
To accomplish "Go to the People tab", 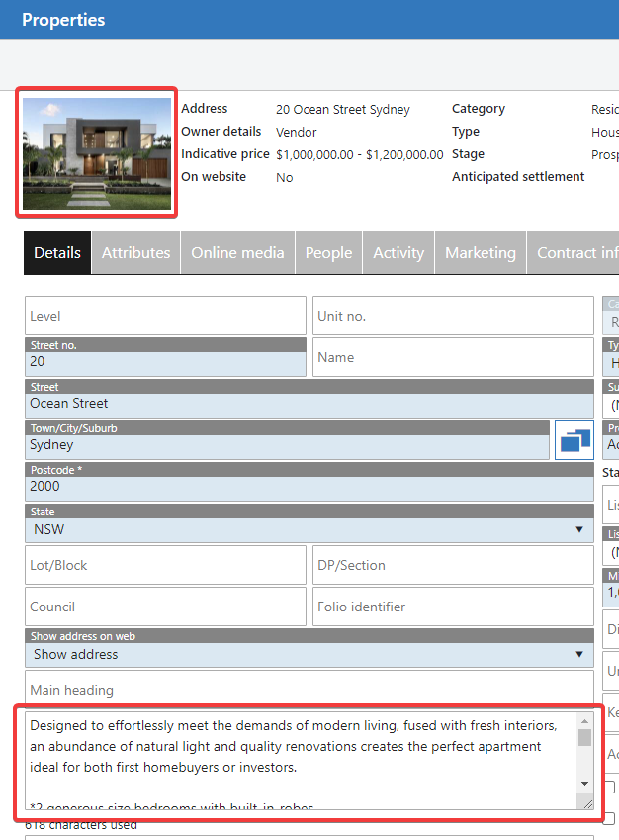I will 328,253.
